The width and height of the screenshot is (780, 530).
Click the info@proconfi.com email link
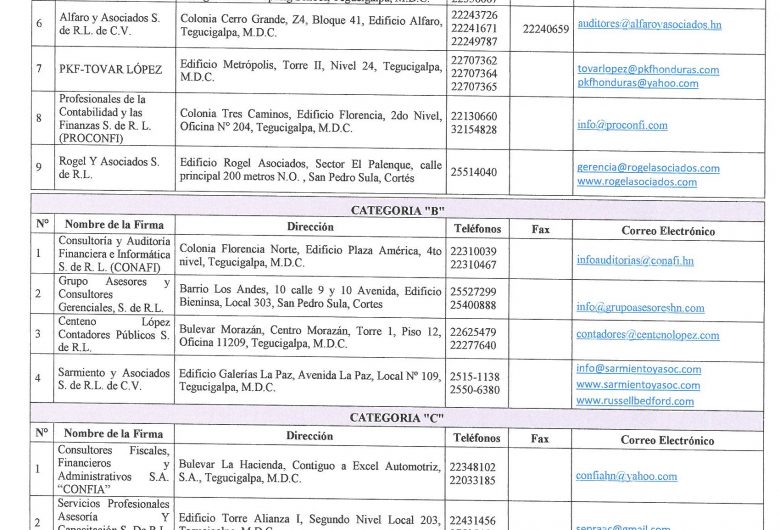tap(622, 125)
